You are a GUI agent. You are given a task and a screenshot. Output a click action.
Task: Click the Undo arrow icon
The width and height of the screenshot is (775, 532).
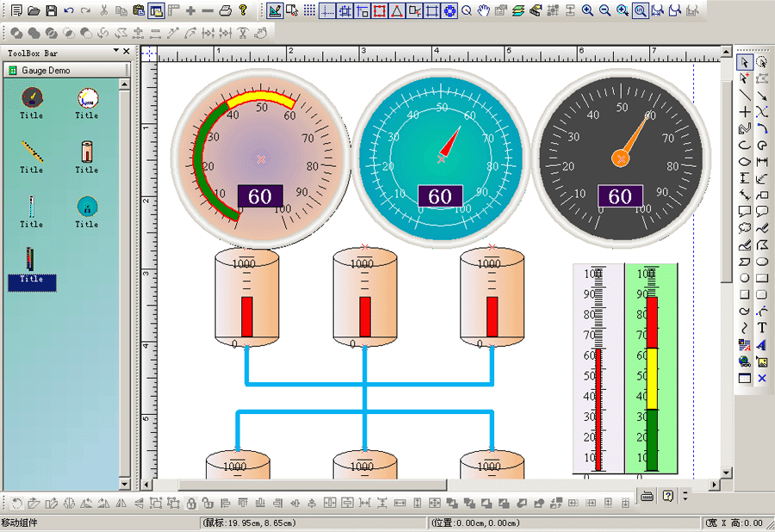69,11
